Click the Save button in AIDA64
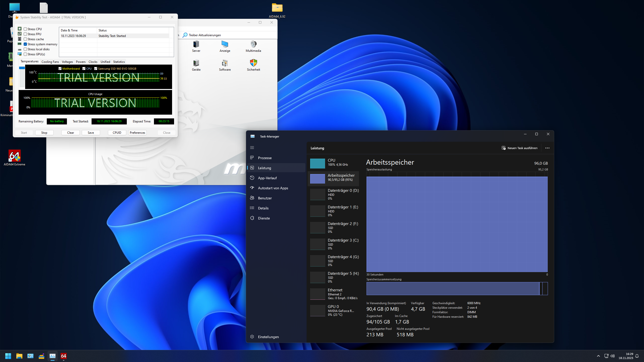Viewport: 644px width, 362px height. click(91, 133)
